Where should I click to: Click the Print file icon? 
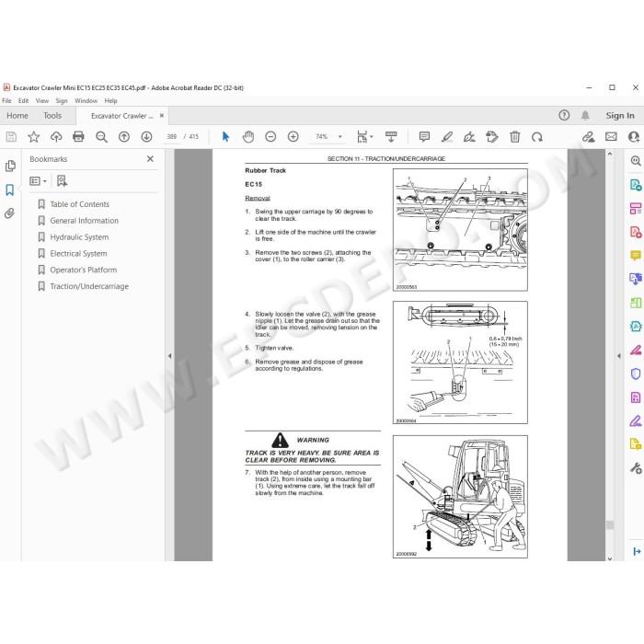coord(78,137)
